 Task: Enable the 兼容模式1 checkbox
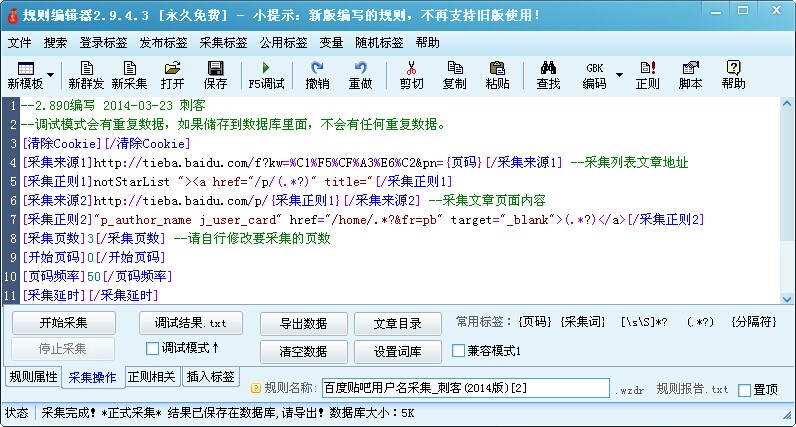click(x=458, y=350)
